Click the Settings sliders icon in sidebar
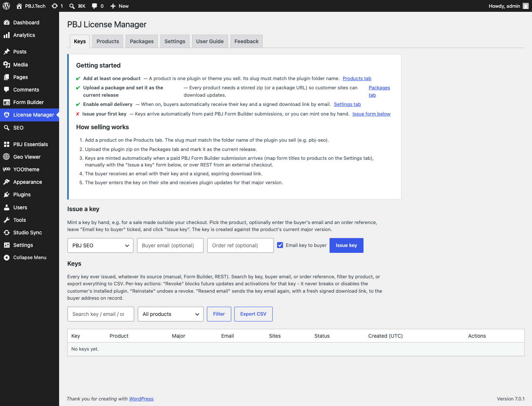532x406 pixels. tap(7, 245)
